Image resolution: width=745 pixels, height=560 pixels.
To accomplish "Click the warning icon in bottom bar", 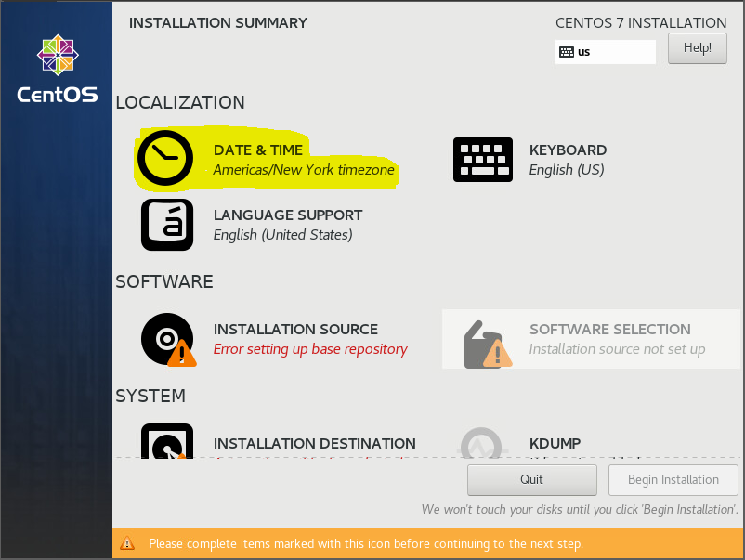I will click(127, 543).
